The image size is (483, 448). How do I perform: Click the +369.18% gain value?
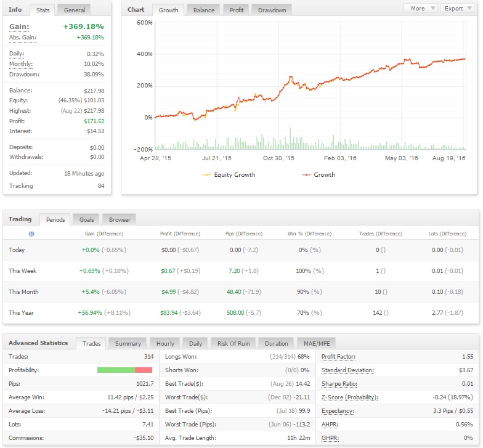pos(84,26)
